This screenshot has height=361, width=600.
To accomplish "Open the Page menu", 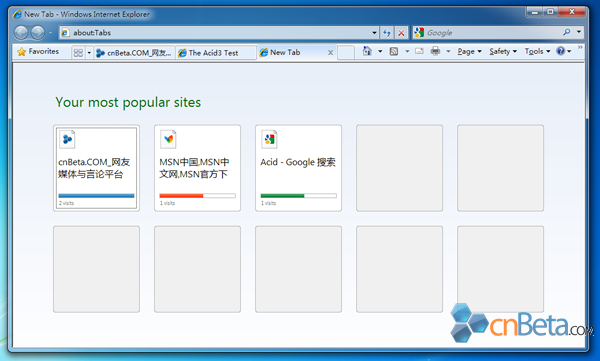I will [469, 51].
